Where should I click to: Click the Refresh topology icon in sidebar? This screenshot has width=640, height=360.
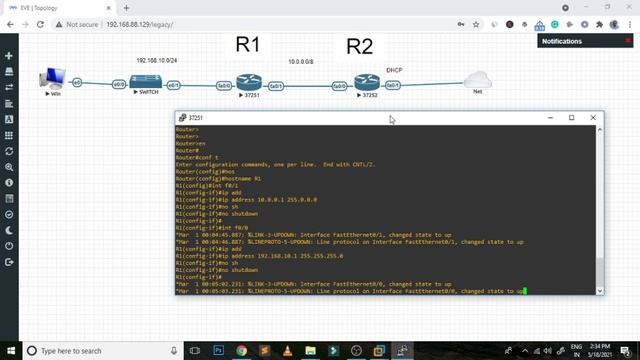(9, 151)
